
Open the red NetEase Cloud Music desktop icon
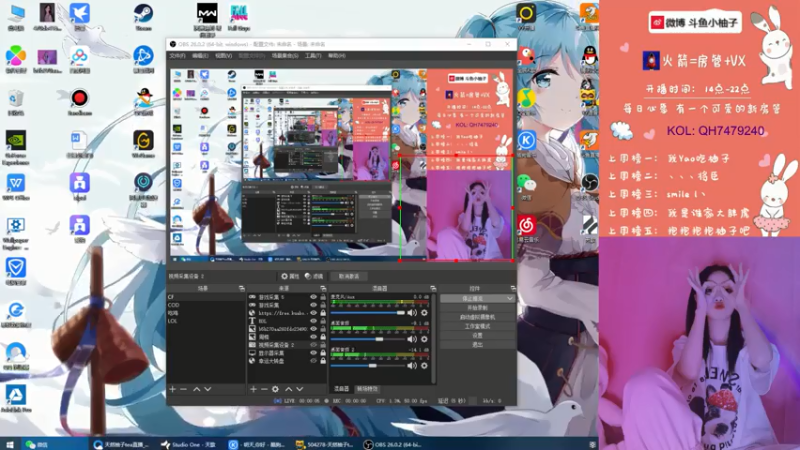527,228
